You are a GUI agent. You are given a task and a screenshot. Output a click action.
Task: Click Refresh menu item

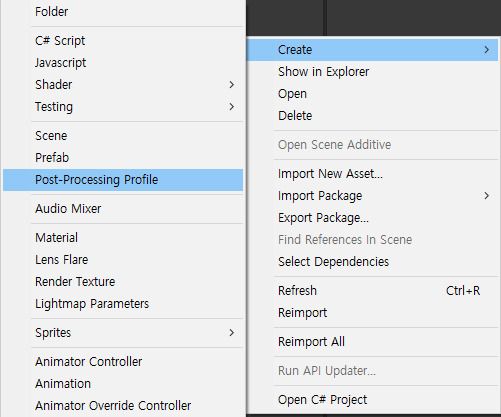click(x=372, y=291)
